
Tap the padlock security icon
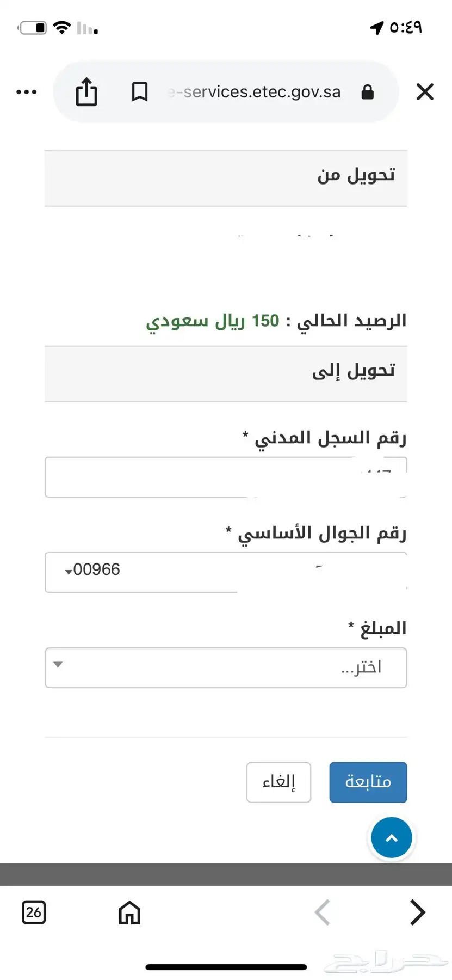[x=368, y=91]
